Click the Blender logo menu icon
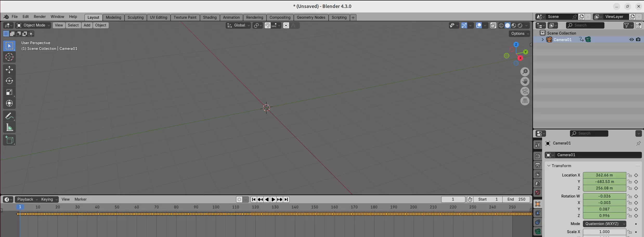644x237 pixels. pos(6,17)
